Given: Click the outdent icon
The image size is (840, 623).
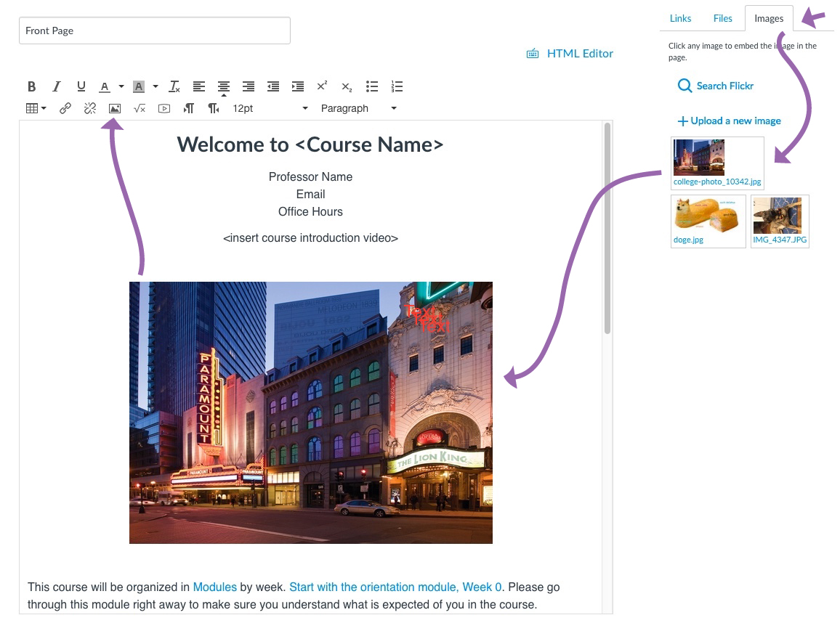Looking at the screenshot, I should tap(273, 86).
